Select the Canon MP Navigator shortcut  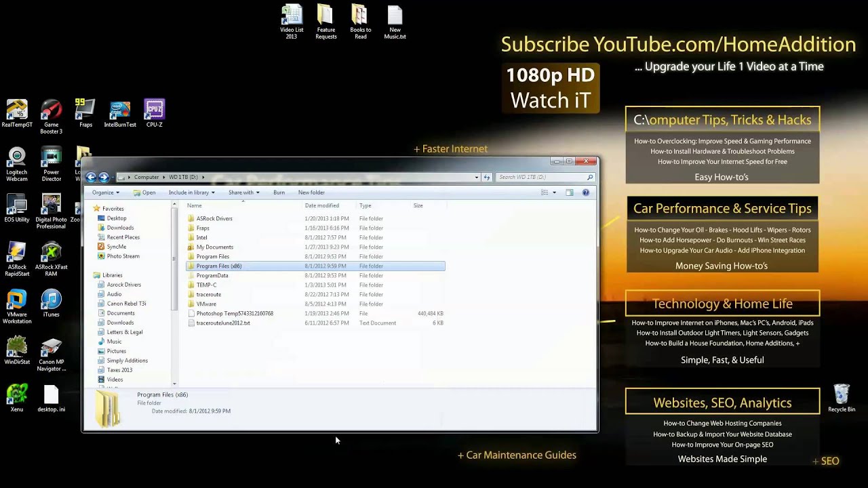pos(51,354)
